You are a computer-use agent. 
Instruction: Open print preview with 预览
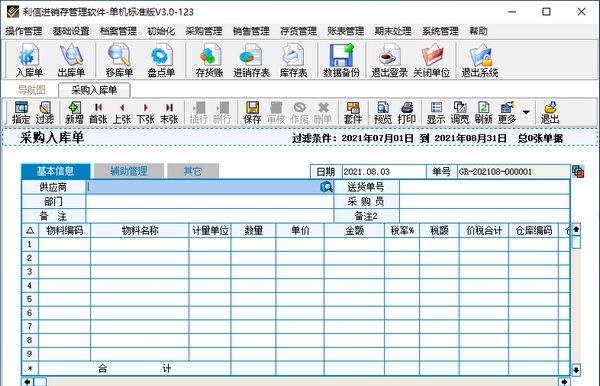coord(383,113)
